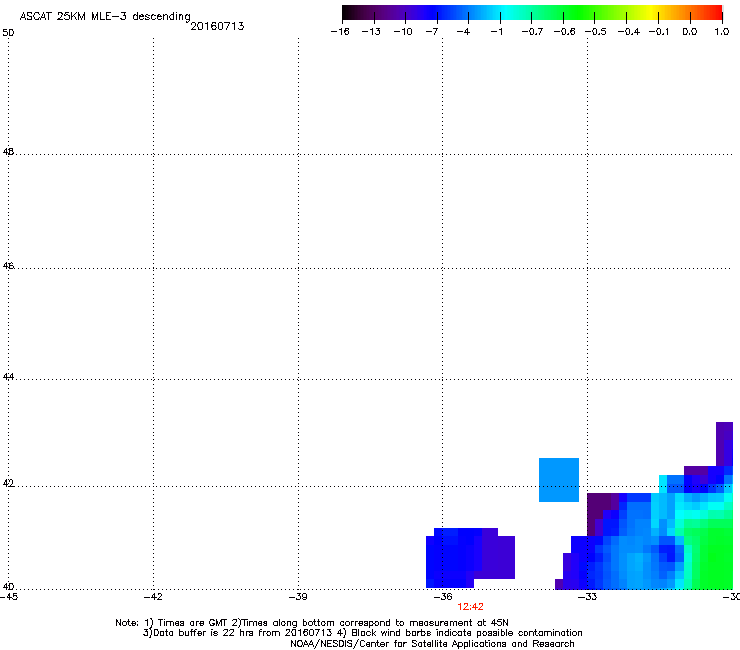Click the -4 colorbar tick label
740x650 pixels.
tap(463, 32)
